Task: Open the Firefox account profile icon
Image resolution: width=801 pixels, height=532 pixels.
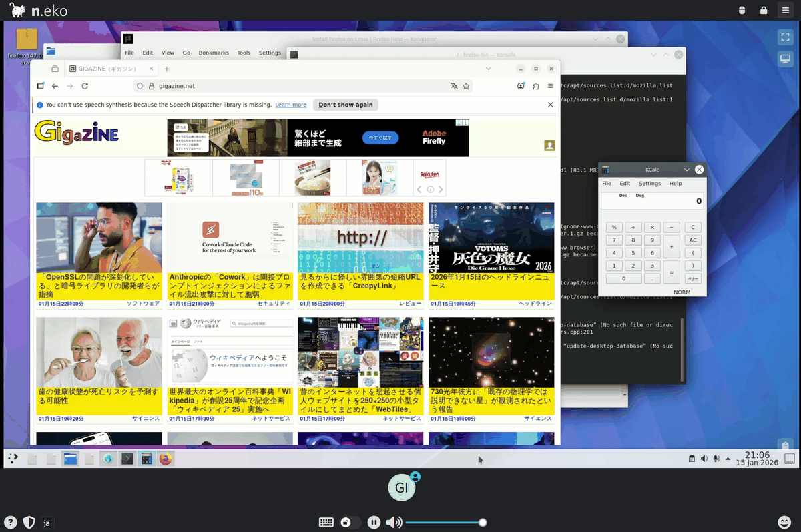Action: point(521,86)
